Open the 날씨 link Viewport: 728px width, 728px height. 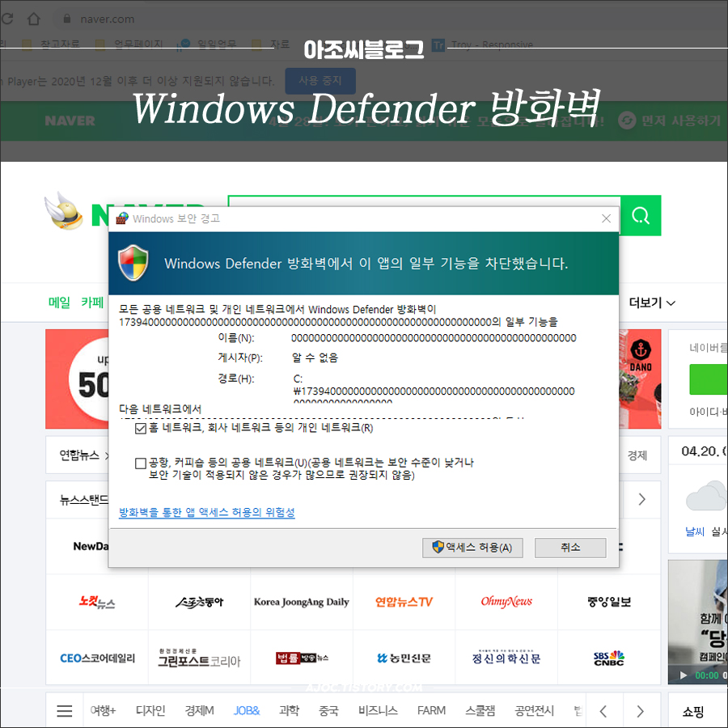coord(695,531)
